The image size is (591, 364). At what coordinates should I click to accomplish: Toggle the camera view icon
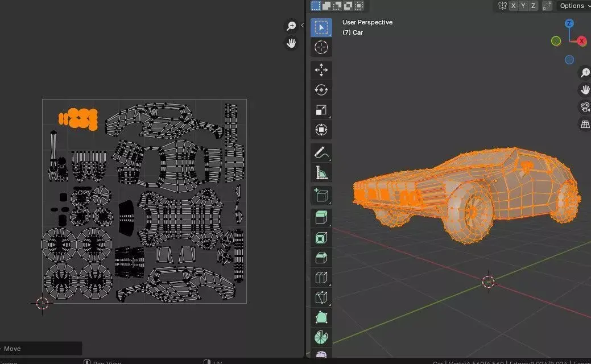[x=585, y=107]
